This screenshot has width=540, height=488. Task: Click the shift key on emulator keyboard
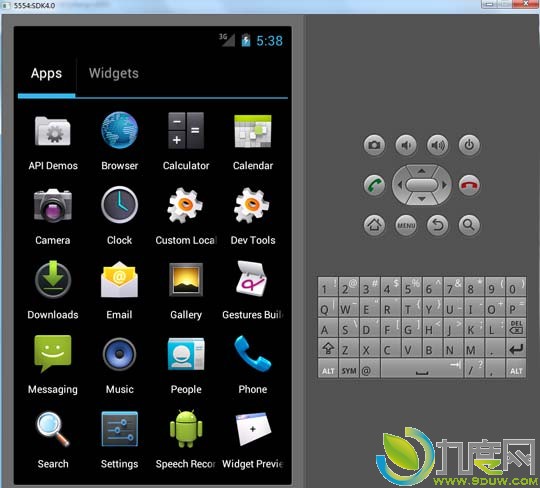(328, 349)
